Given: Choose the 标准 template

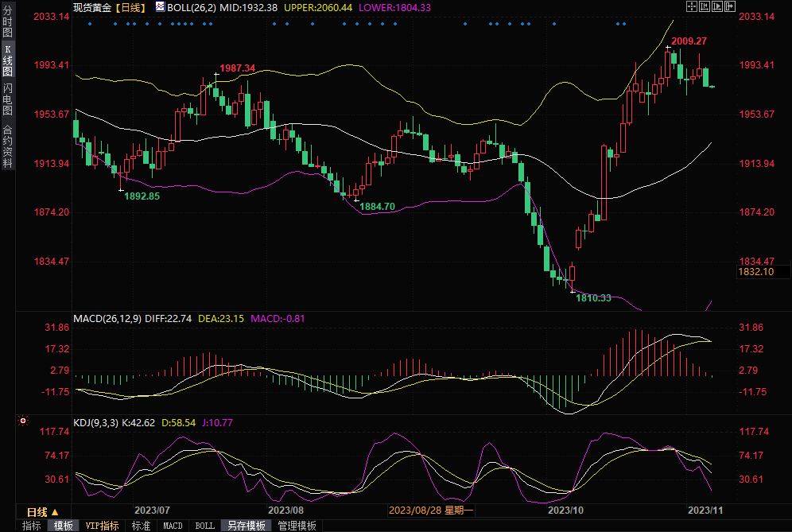Looking at the screenshot, I should pos(141,526).
